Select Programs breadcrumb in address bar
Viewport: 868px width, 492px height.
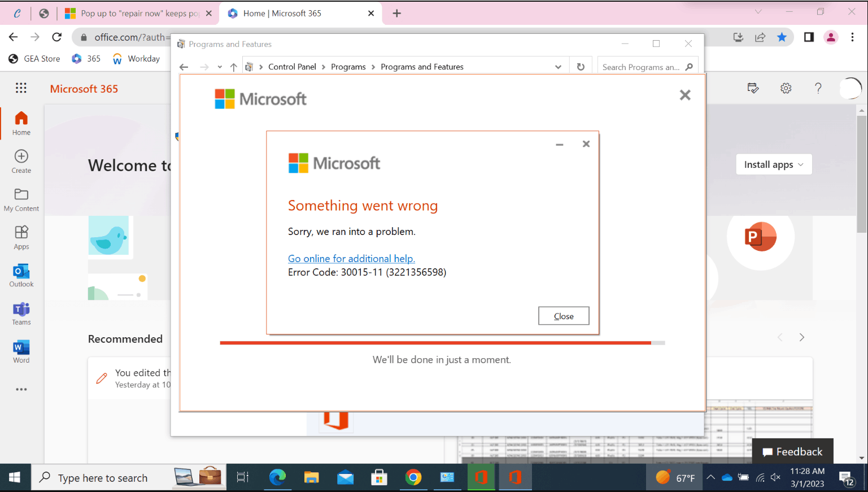(x=348, y=67)
